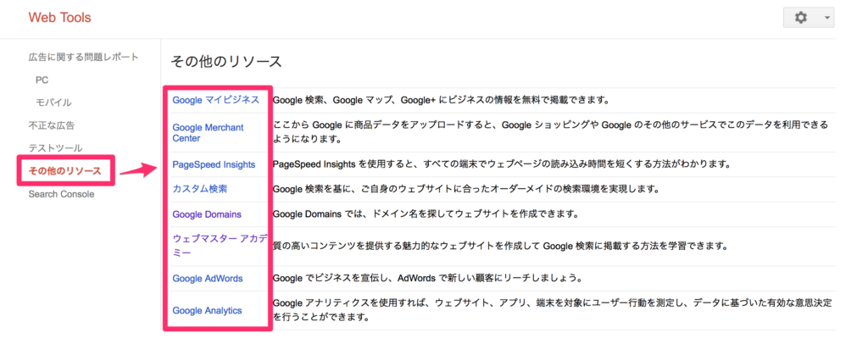
Task: Go to 不正な広告 in sidebar
Action: tap(52, 125)
